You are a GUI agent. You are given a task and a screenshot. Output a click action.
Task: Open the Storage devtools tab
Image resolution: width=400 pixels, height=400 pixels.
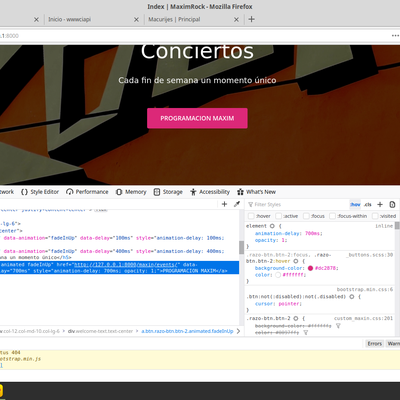[x=168, y=192]
